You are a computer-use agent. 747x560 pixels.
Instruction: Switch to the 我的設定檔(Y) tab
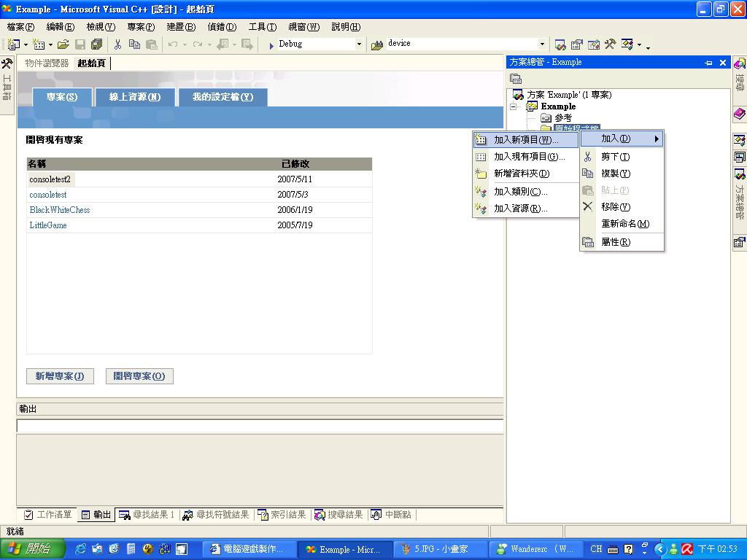click(x=222, y=97)
